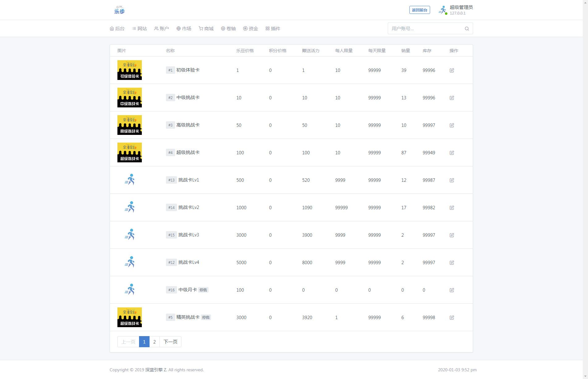
Task: Edit the 超级挑战卡 item
Action: coord(452,153)
